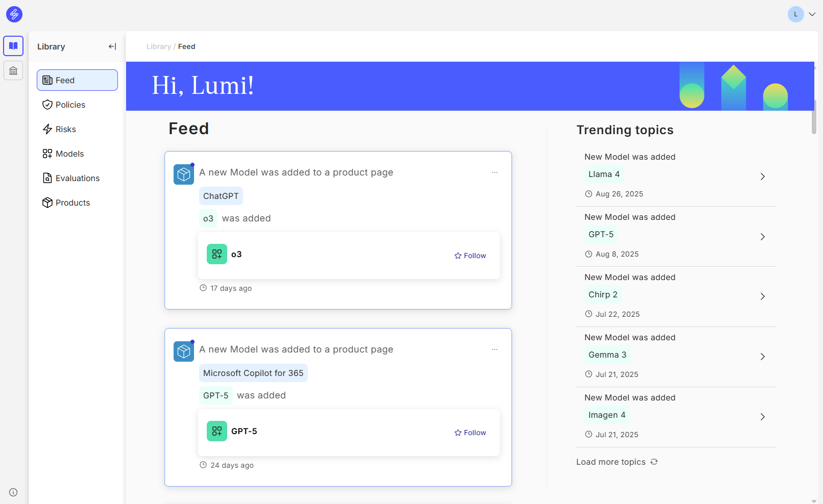Open the Library book icon in the rail
The height and width of the screenshot is (504, 823).
13,46
